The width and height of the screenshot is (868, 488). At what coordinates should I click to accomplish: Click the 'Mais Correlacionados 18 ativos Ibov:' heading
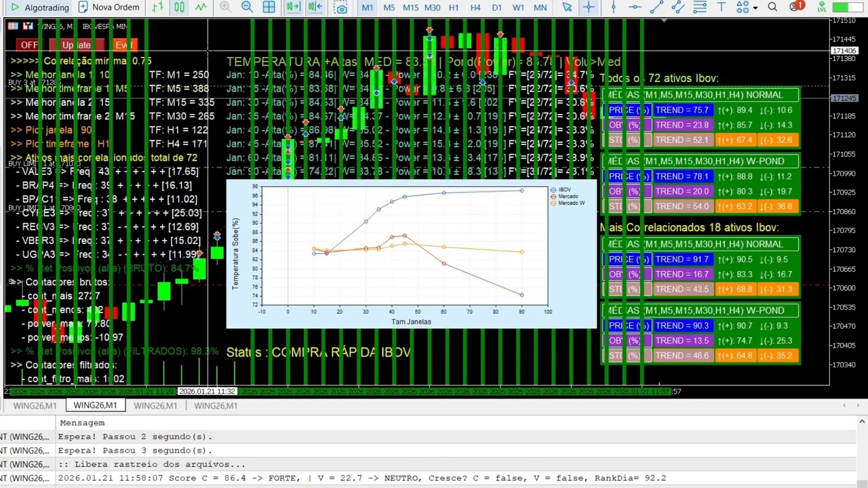coord(689,228)
